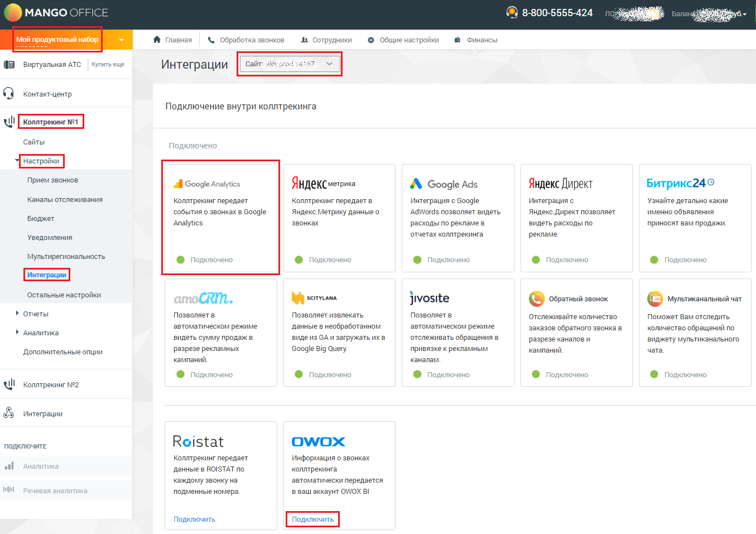This screenshot has width=756, height=534.
Task: Open Бюджет settings item
Action: coord(41,218)
